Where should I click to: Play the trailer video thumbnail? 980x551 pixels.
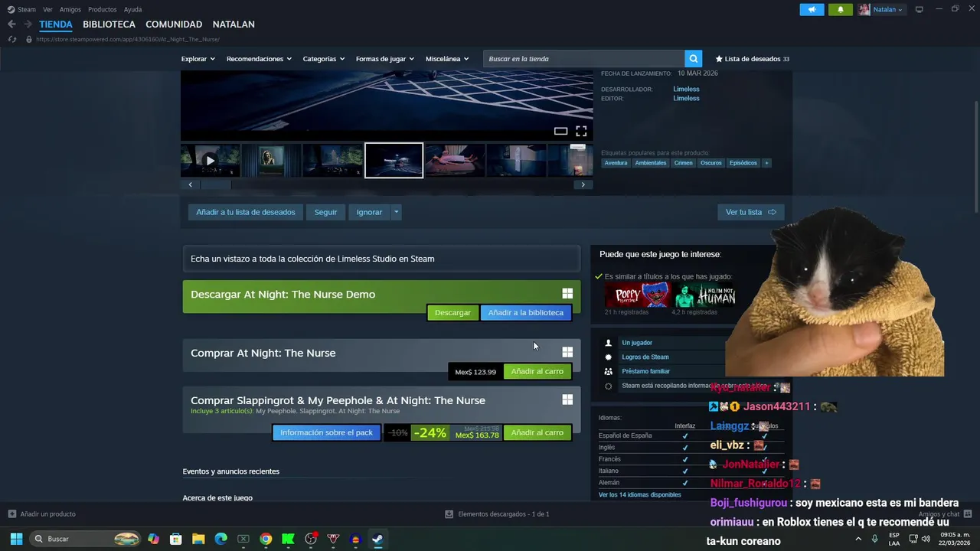pos(211,161)
